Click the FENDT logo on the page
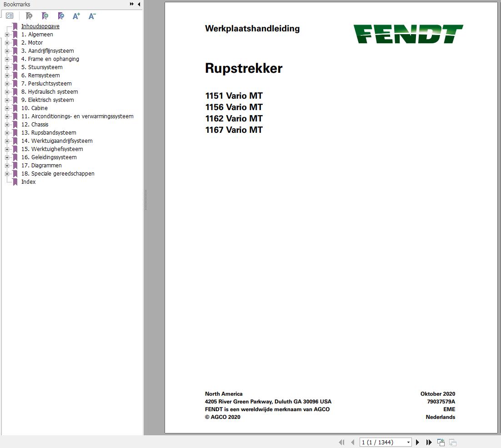Screen dimensions: 501x448 [x=408, y=34]
